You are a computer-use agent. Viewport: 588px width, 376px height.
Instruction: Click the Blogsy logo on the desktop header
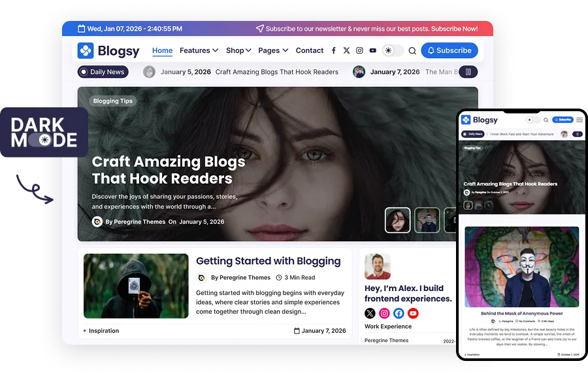[x=108, y=50]
